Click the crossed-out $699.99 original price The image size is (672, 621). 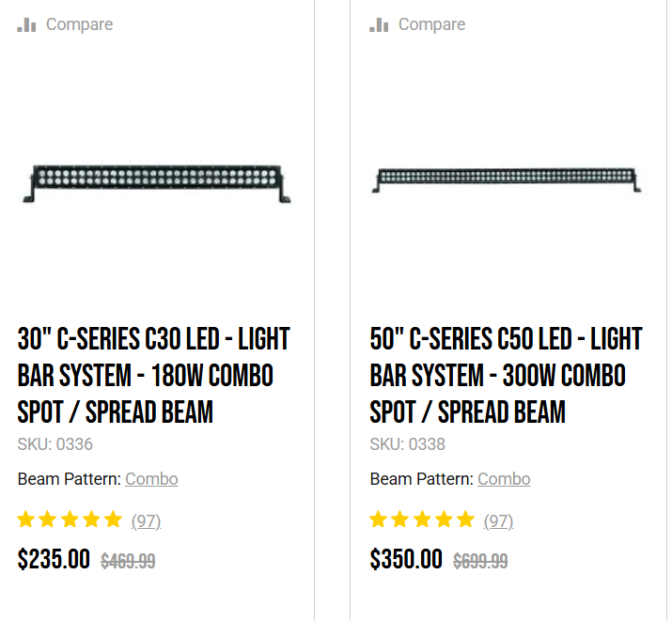tap(480, 562)
